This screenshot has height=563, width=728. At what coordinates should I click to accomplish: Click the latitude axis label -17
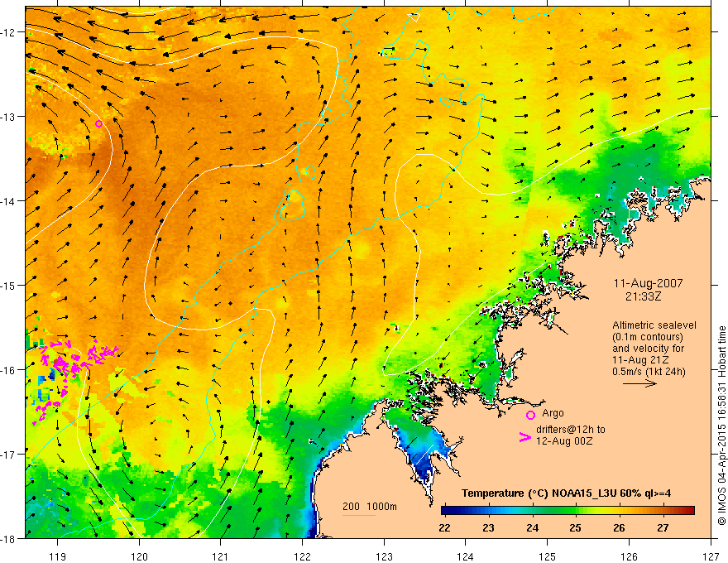click(7, 455)
